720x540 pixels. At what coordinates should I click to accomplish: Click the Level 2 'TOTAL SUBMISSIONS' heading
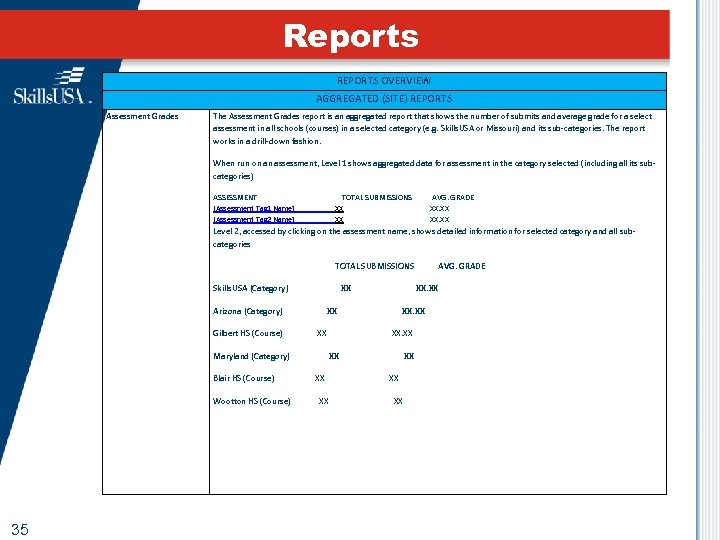coord(374,266)
